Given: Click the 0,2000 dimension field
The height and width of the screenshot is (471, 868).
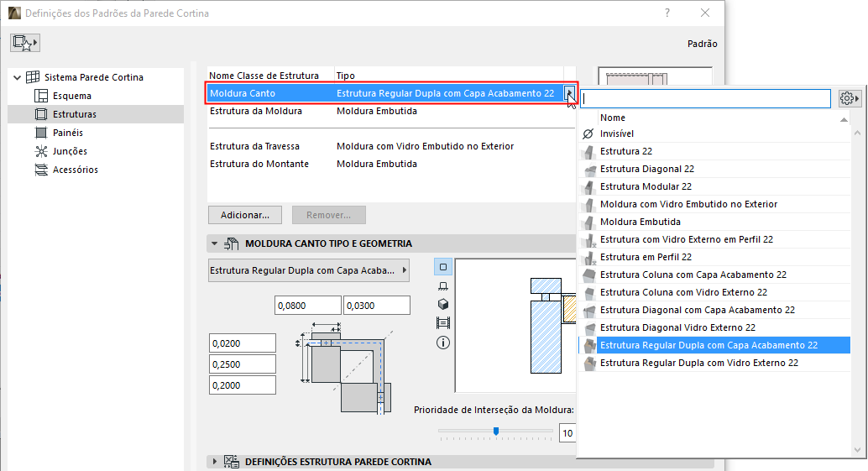Looking at the screenshot, I should tap(243, 385).
